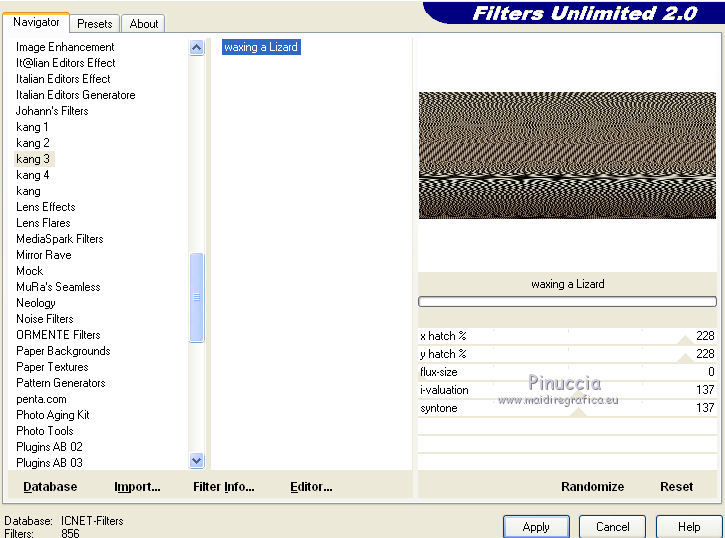This screenshot has width=725, height=538.
Task: Click the i-valuation slider
Action: (x=567, y=390)
